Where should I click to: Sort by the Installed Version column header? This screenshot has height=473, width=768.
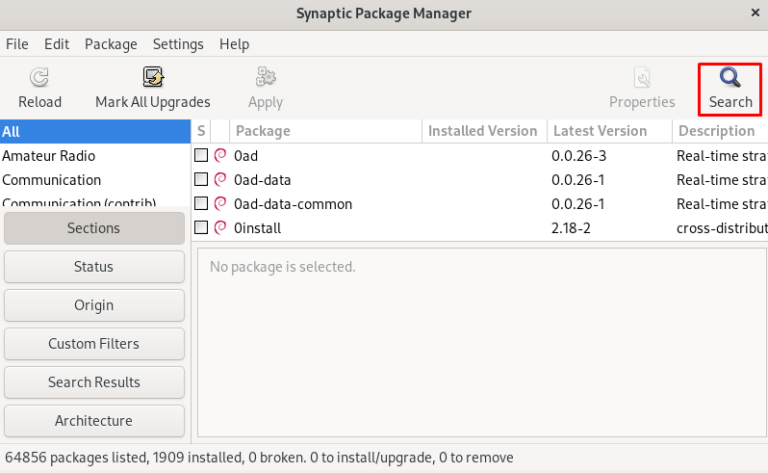pyautogui.click(x=482, y=131)
